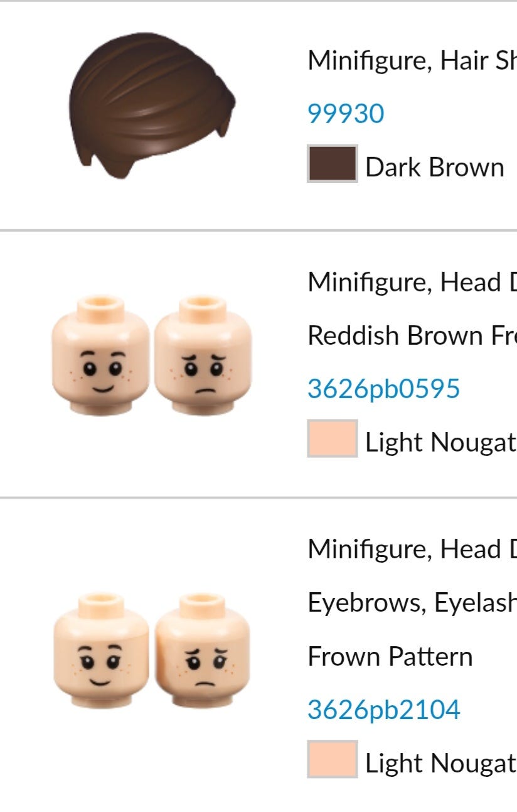
Task: Click the Frown Pattern text
Action: [390, 656]
